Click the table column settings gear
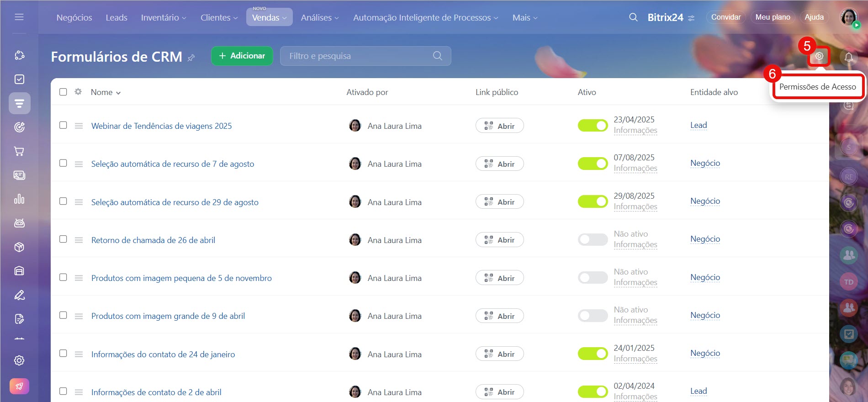868x402 pixels. pyautogui.click(x=78, y=92)
